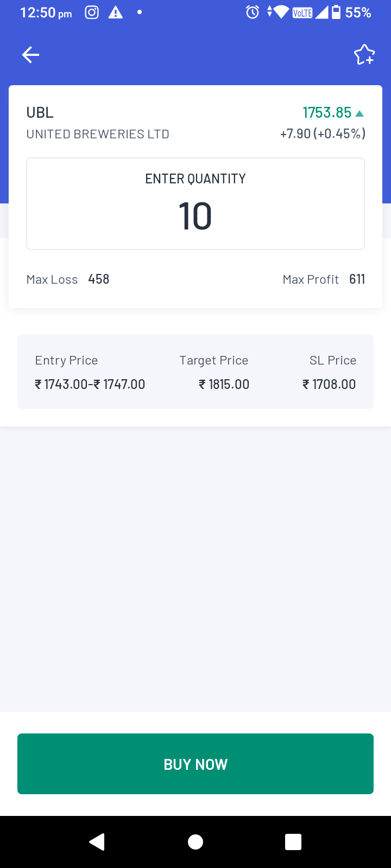
Task: Tap the Entry Price range value
Action: [x=90, y=384]
